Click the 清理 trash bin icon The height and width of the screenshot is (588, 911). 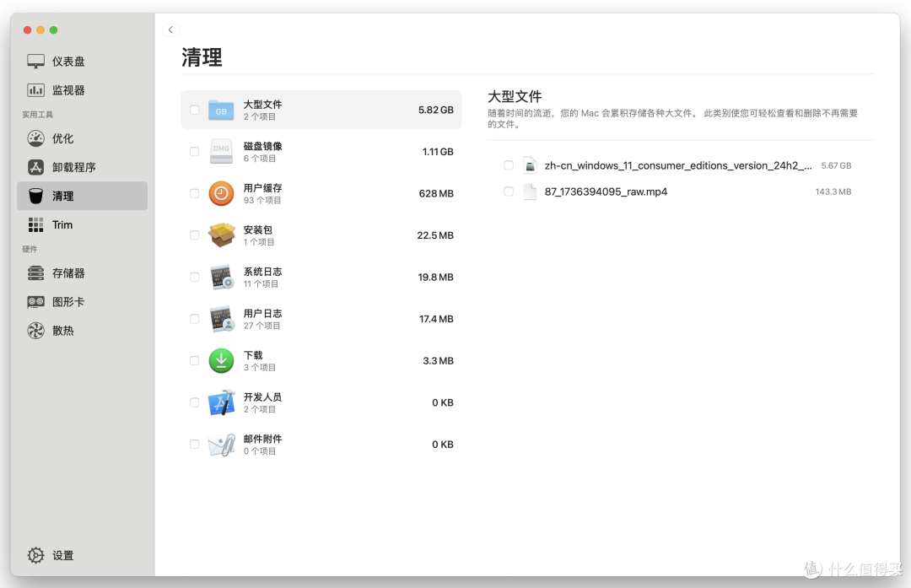[x=35, y=196]
